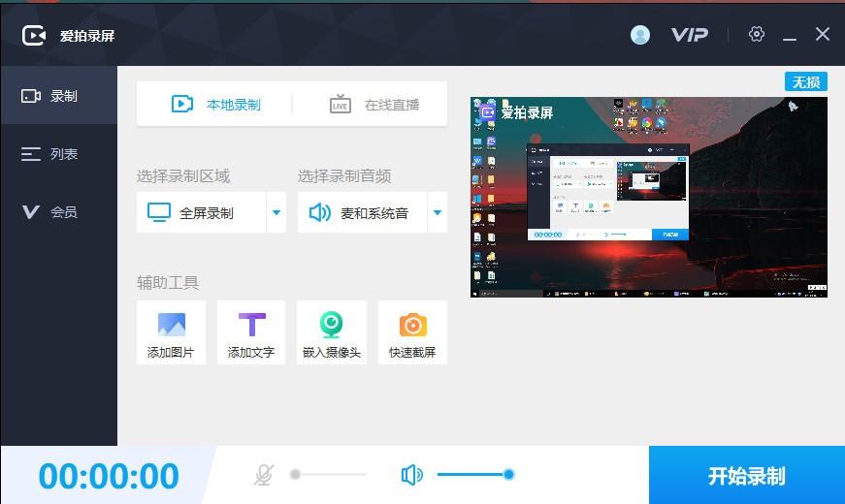
Task: Expand the recording audio dropdown arrow
Action: click(x=437, y=212)
